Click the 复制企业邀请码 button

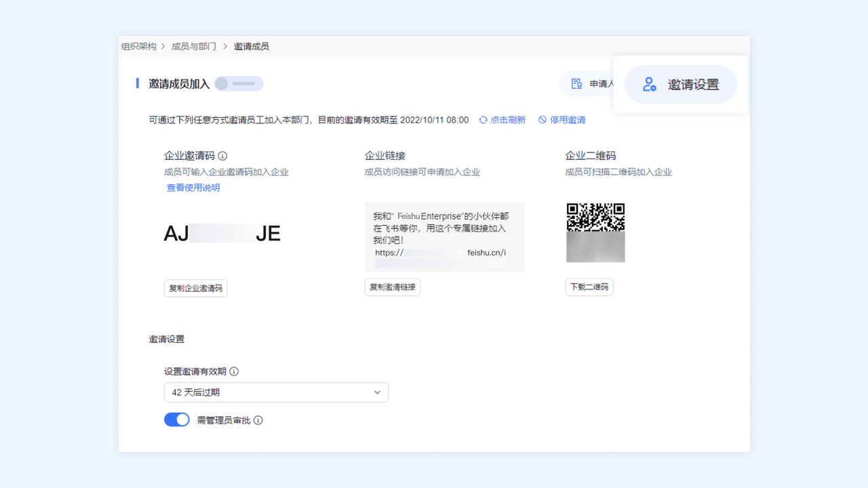(x=196, y=288)
